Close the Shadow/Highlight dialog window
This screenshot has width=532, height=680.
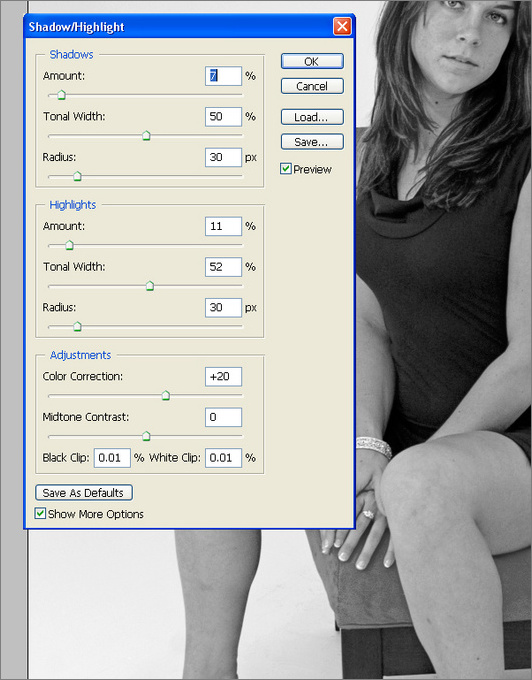(x=342, y=26)
